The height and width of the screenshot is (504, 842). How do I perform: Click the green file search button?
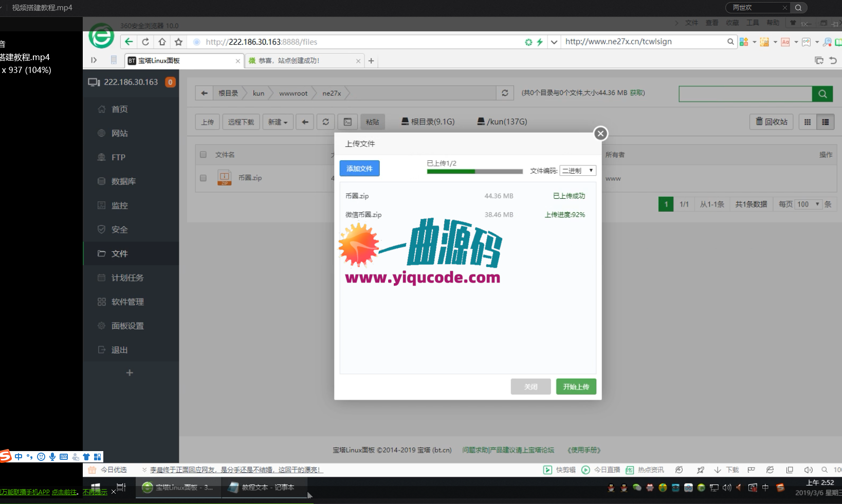pos(822,94)
